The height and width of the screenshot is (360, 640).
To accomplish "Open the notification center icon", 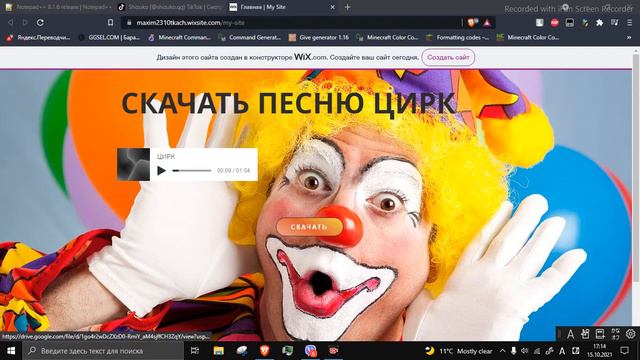I will pyautogui.click(x=624, y=351).
